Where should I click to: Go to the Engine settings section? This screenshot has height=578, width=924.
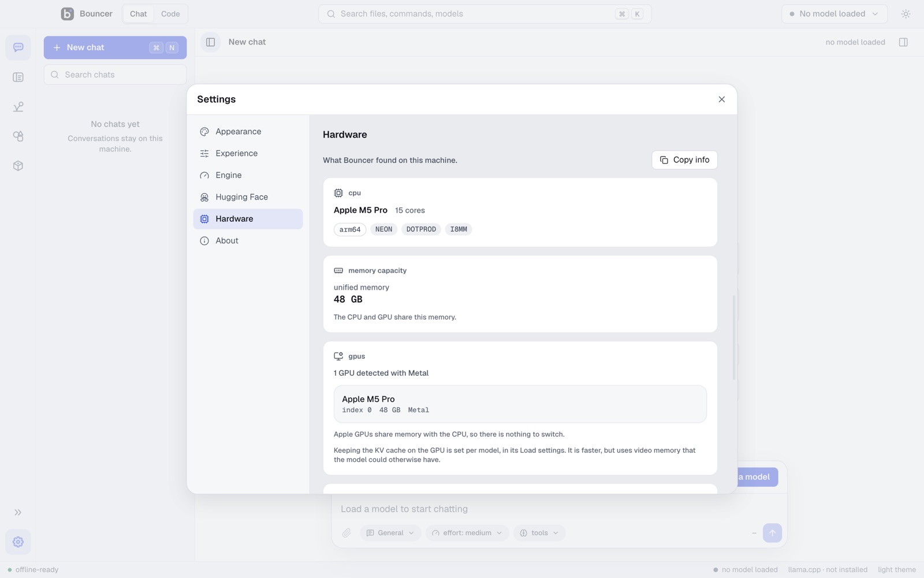[x=248, y=175]
